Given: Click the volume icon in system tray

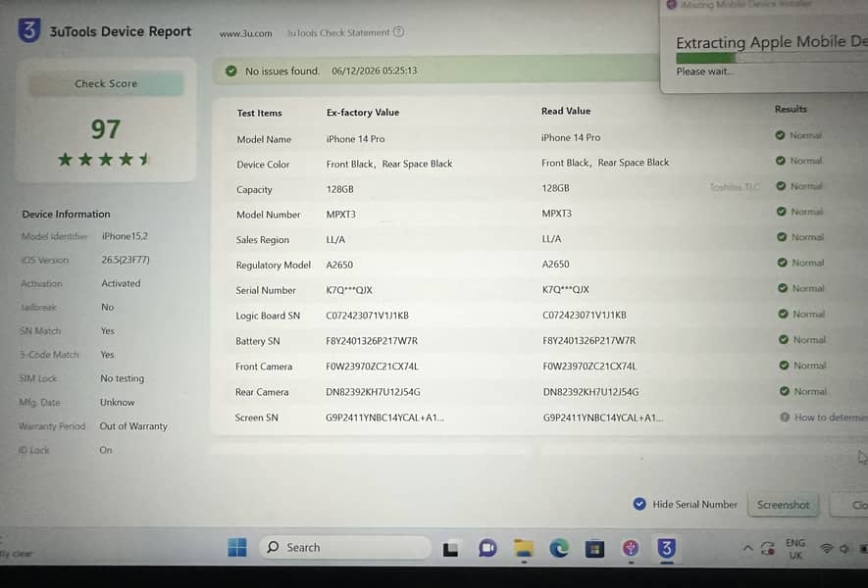Looking at the screenshot, I should (844, 549).
